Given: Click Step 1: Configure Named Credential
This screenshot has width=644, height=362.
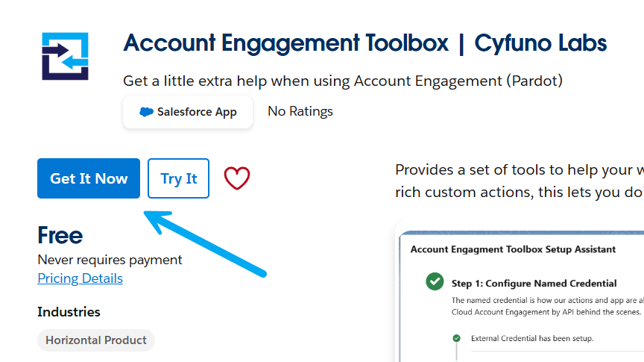Looking at the screenshot, I should coord(534,284).
